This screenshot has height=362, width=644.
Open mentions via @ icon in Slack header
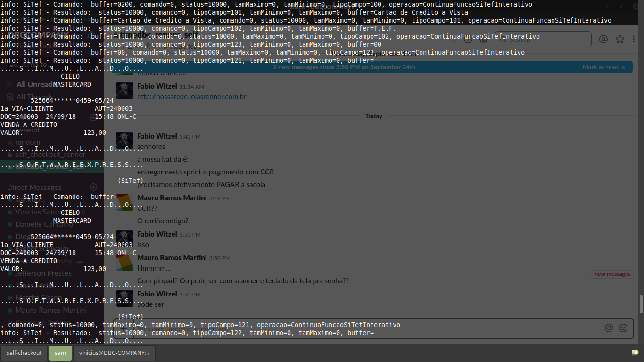tap(603, 39)
